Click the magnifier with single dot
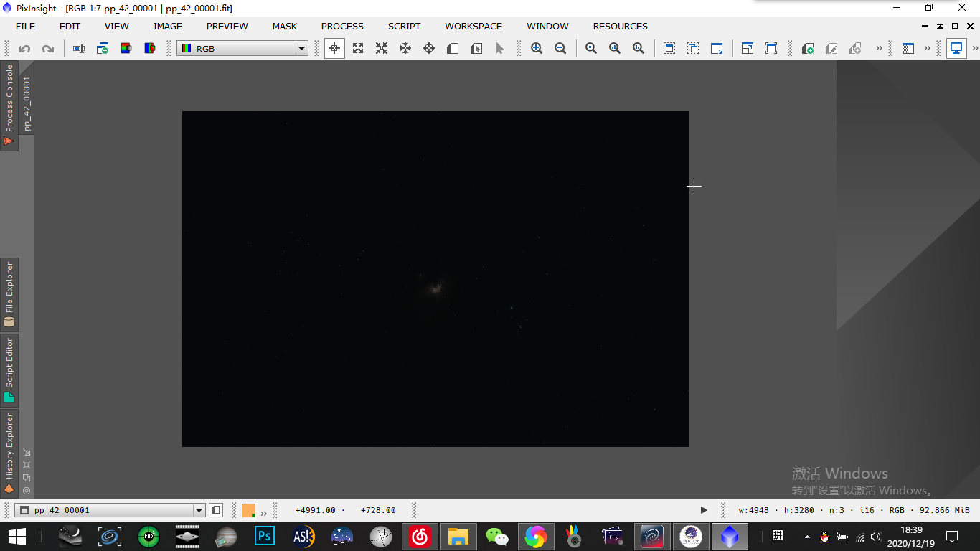The width and height of the screenshot is (980, 551). click(591, 49)
